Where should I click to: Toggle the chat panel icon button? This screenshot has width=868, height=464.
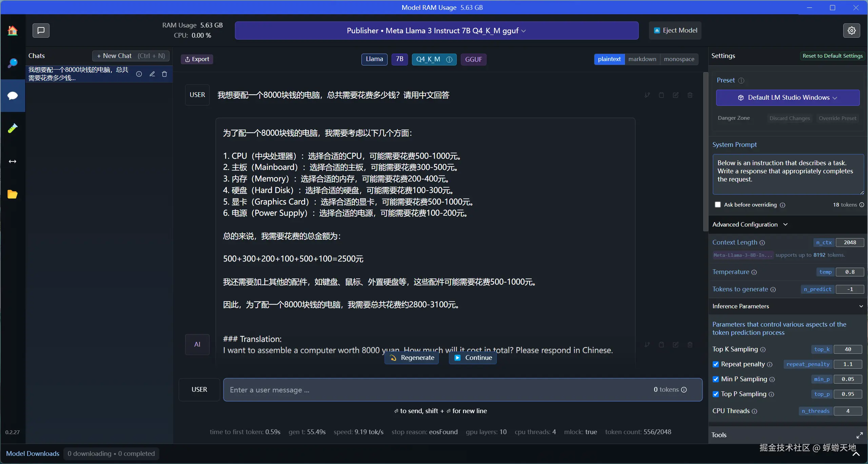41,31
